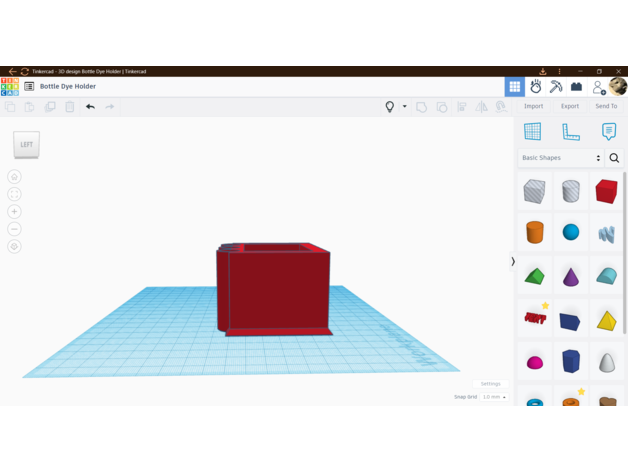
Task: Click the Home view icon
Action: pyautogui.click(x=14, y=177)
